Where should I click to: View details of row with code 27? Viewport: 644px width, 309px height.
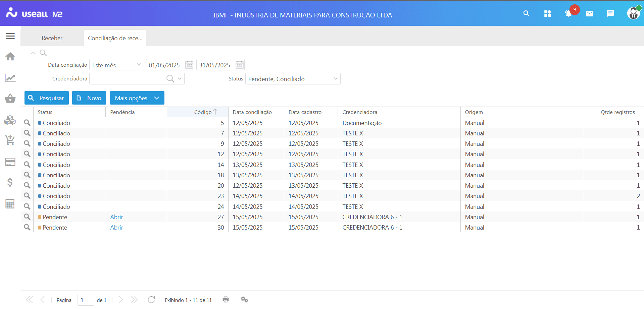pyautogui.click(x=27, y=217)
